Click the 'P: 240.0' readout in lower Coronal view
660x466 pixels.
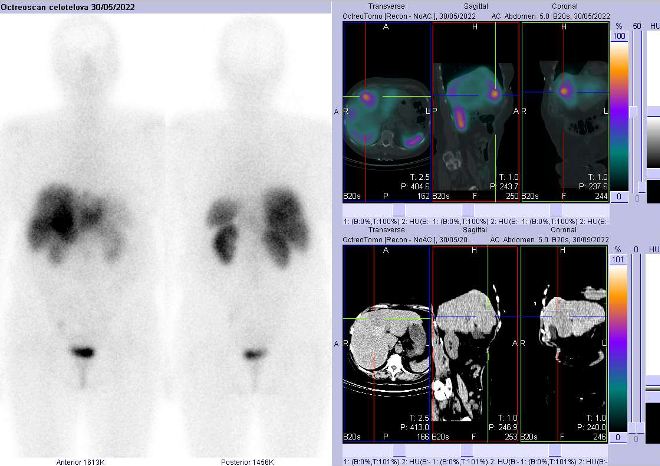tap(592, 427)
